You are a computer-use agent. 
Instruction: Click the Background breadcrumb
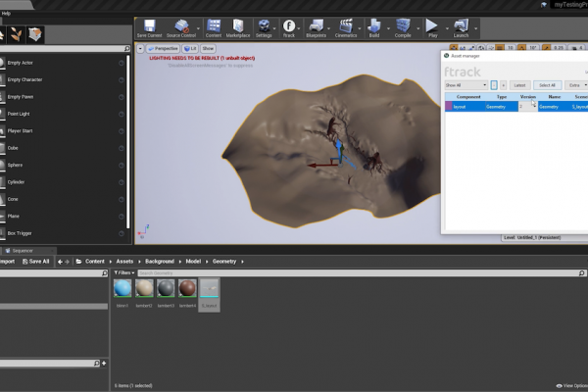point(160,262)
